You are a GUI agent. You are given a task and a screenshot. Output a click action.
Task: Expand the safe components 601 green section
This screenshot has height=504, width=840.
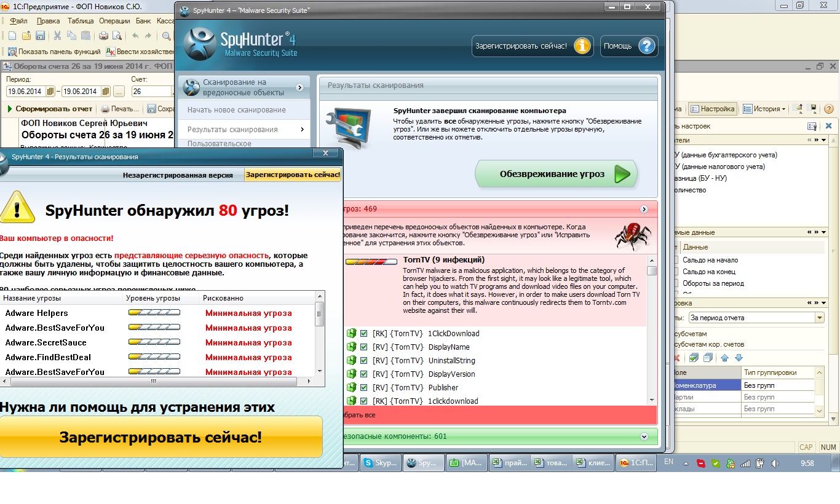[x=644, y=436]
